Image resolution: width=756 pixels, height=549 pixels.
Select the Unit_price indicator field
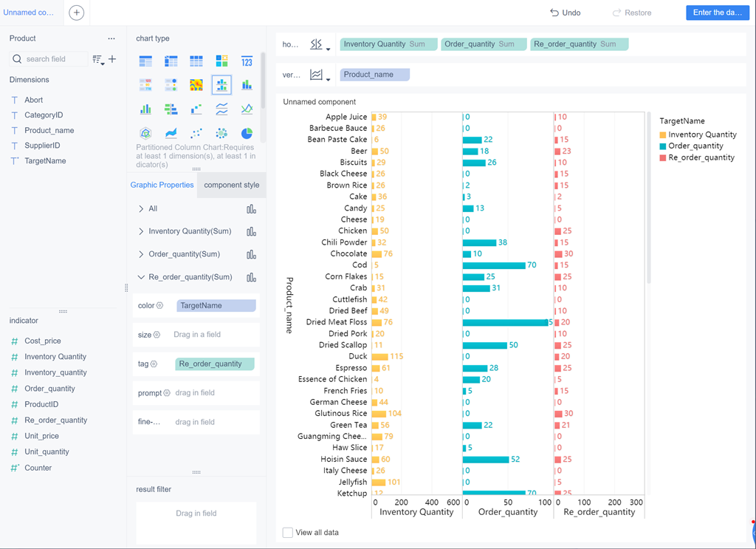[x=41, y=436]
